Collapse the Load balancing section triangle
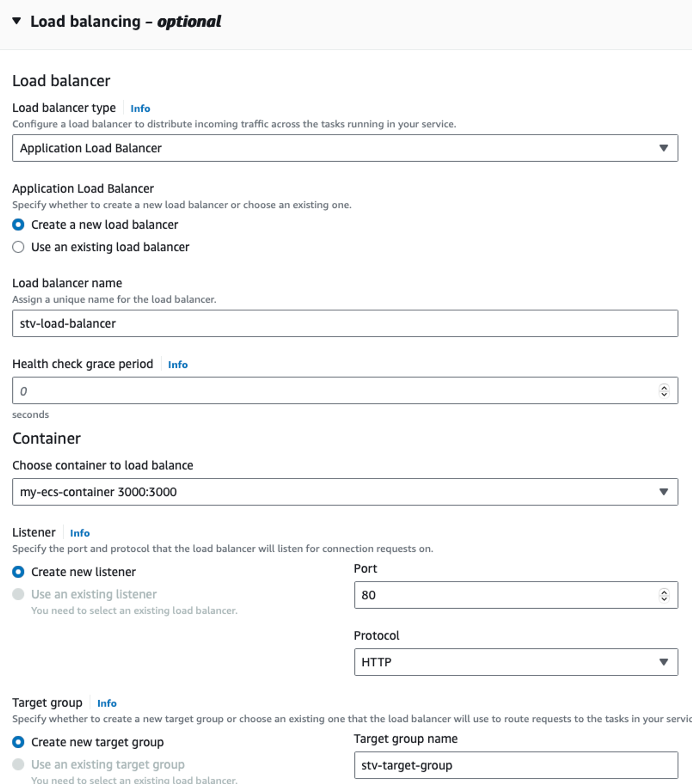 click(17, 21)
